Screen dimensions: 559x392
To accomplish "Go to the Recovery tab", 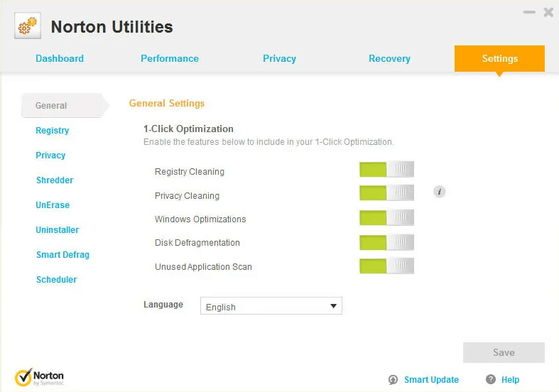I will click(x=389, y=59).
